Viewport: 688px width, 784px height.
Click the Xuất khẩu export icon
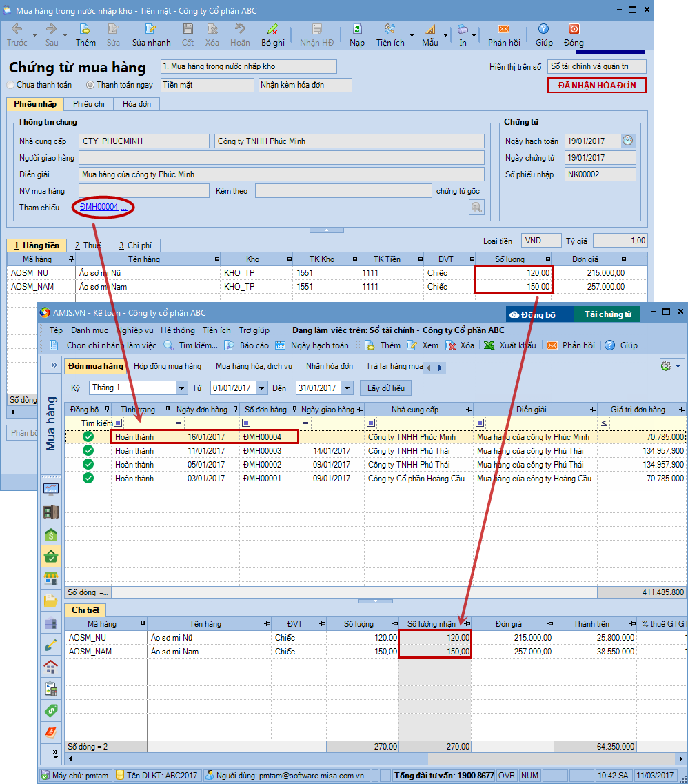[x=489, y=345]
